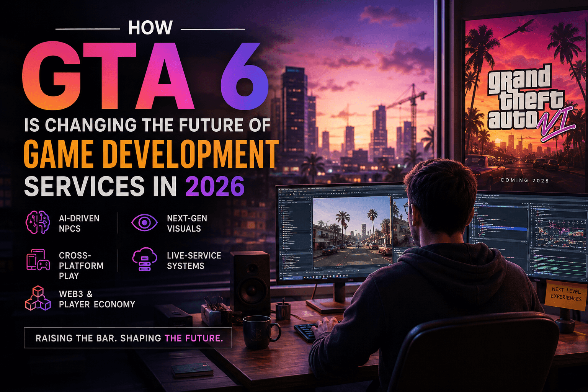The height and width of the screenshot is (392, 588).
Task: Click the "HOW" heading word
Action: point(150,28)
